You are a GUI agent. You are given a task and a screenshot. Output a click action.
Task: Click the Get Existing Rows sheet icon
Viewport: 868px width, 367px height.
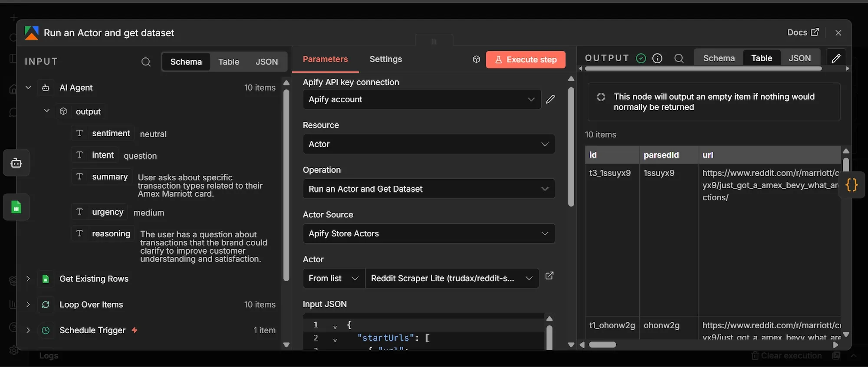tap(46, 279)
